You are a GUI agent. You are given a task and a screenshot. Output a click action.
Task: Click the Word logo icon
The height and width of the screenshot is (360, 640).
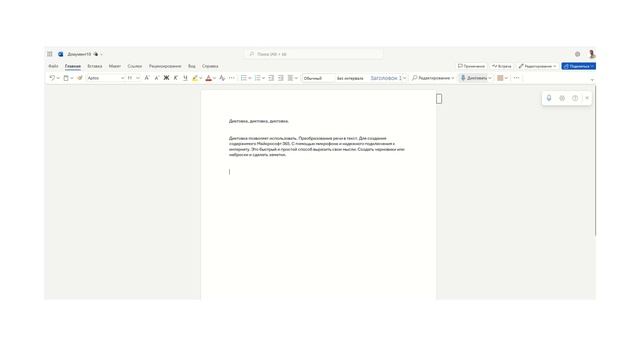(60, 54)
